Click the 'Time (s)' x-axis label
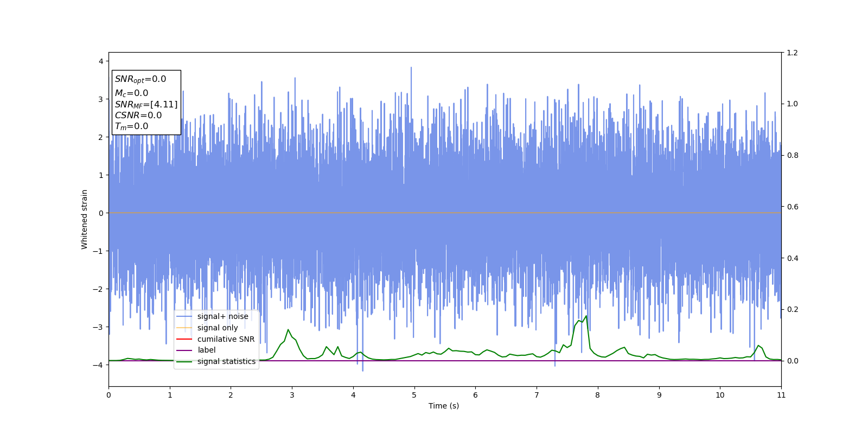 pos(444,406)
